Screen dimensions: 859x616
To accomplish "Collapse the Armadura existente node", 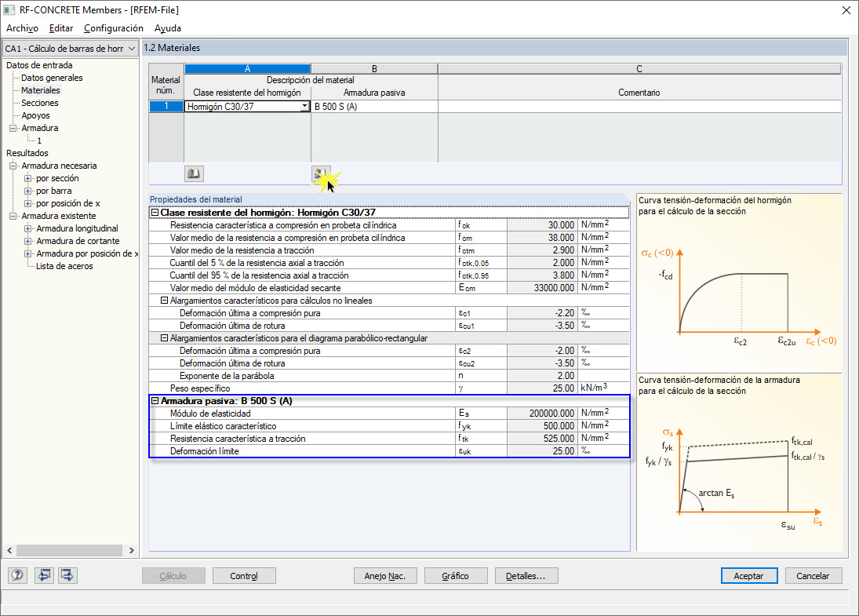I will 13,216.
